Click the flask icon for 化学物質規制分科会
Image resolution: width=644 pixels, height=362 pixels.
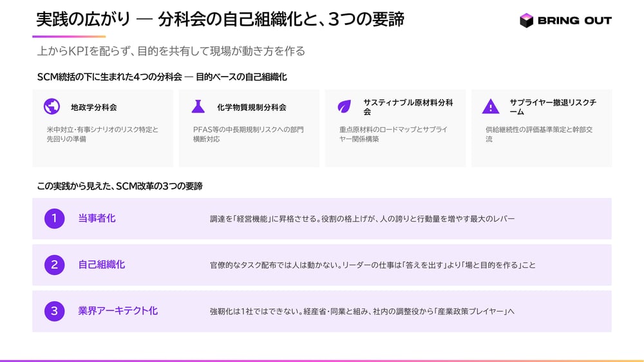(x=198, y=106)
